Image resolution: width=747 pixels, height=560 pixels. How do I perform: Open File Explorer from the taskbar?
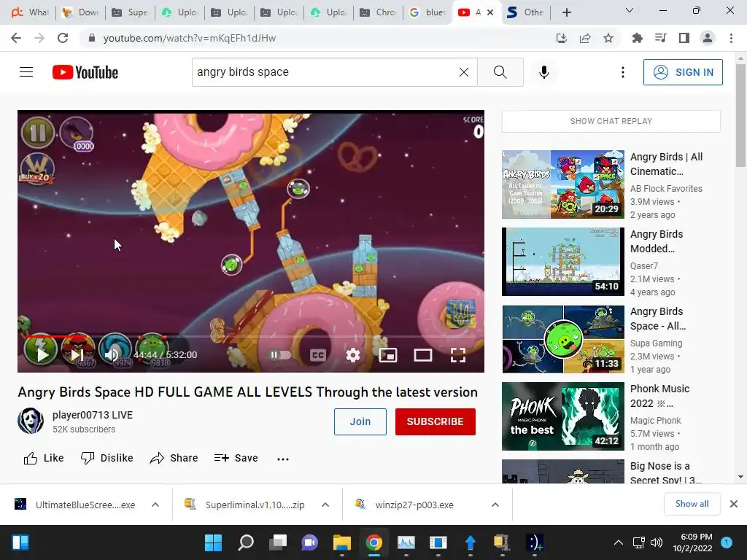click(x=341, y=542)
